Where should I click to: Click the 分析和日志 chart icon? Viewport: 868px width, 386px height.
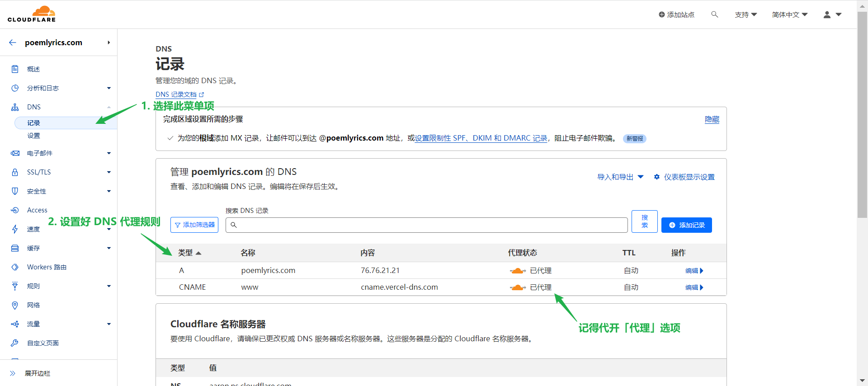15,88
